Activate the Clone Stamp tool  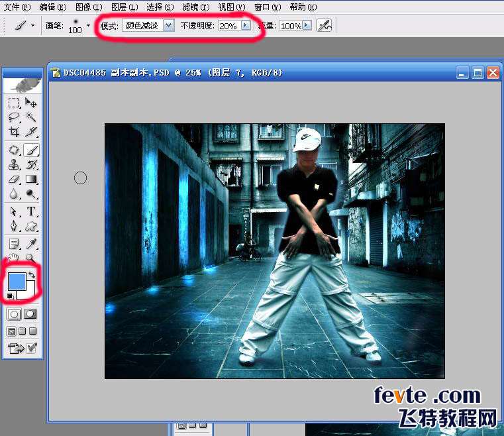(14, 165)
